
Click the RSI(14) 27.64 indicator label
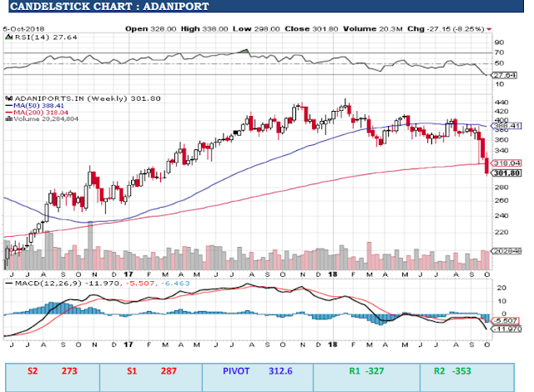point(46,37)
